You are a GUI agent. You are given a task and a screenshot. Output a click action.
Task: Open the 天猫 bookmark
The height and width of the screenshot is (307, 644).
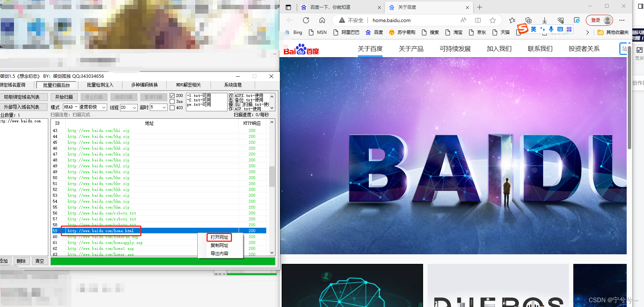[x=501, y=32]
